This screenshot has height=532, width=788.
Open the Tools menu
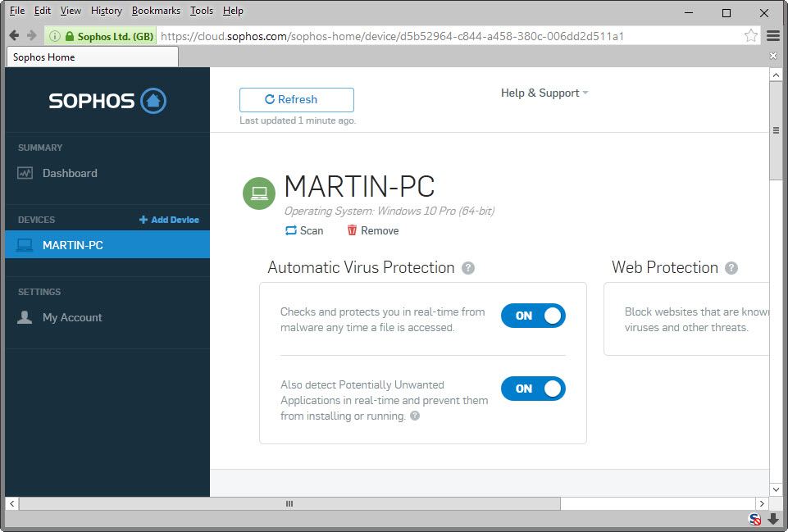tap(202, 11)
